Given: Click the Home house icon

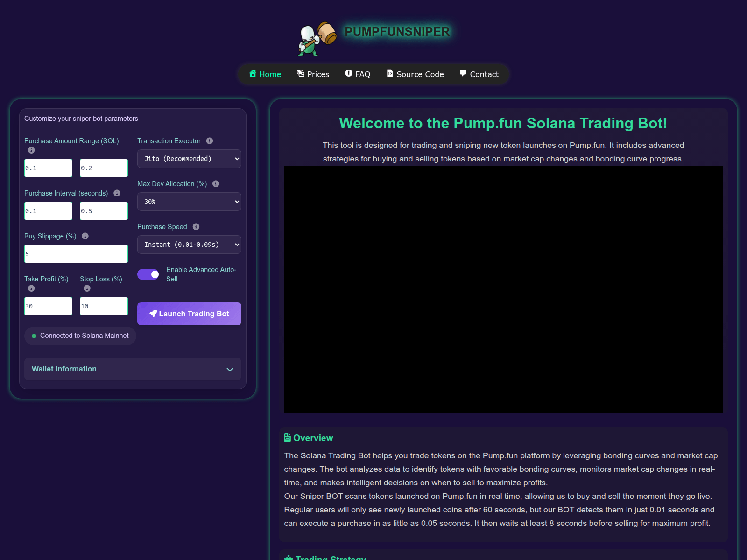Looking at the screenshot, I should pos(253,73).
